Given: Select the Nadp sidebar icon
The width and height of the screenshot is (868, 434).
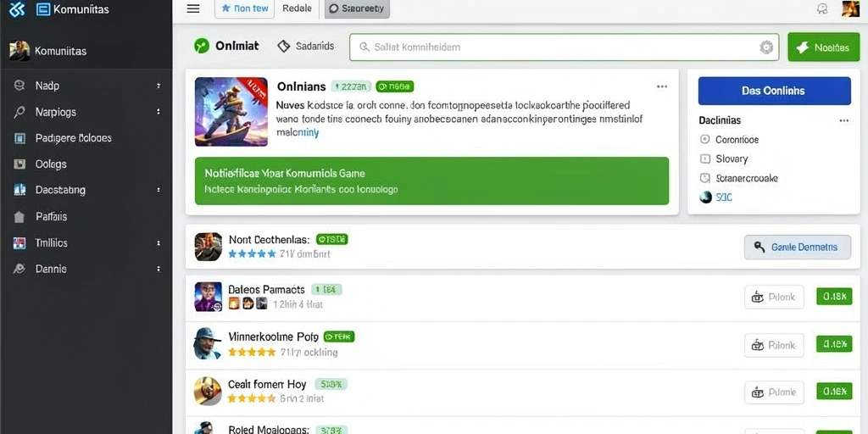Looking at the screenshot, I should tap(19, 86).
